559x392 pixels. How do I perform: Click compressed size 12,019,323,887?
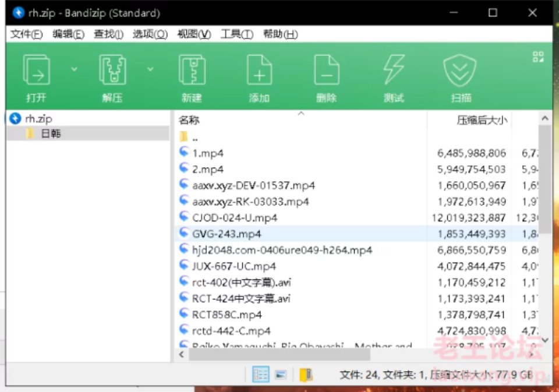coord(469,218)
